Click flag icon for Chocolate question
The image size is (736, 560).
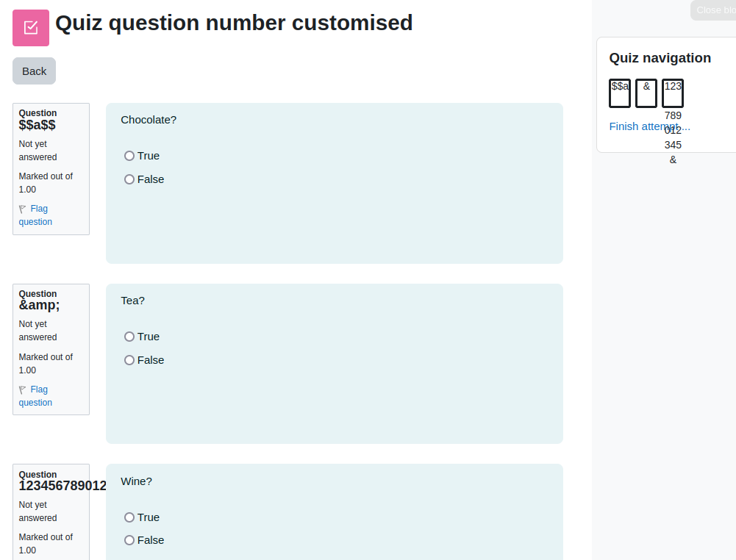click(22, 209)
